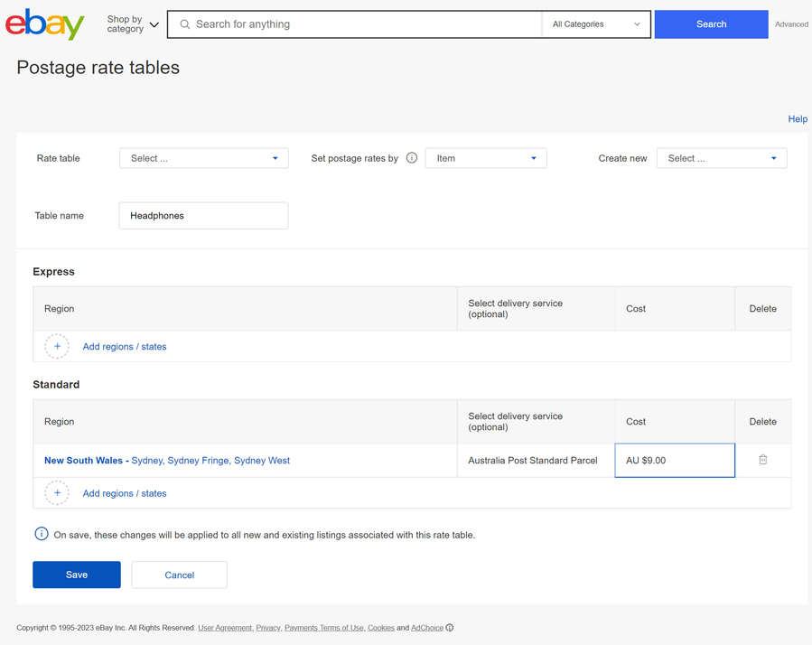This screenshot has height=645, width=812.
Task: Click the Table name Headphones field
Action: [203, 216]
